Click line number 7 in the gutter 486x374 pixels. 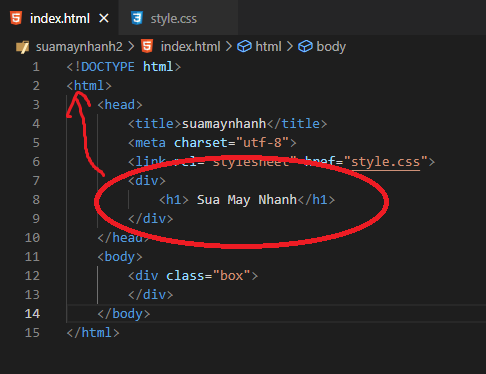click(36, 181)
